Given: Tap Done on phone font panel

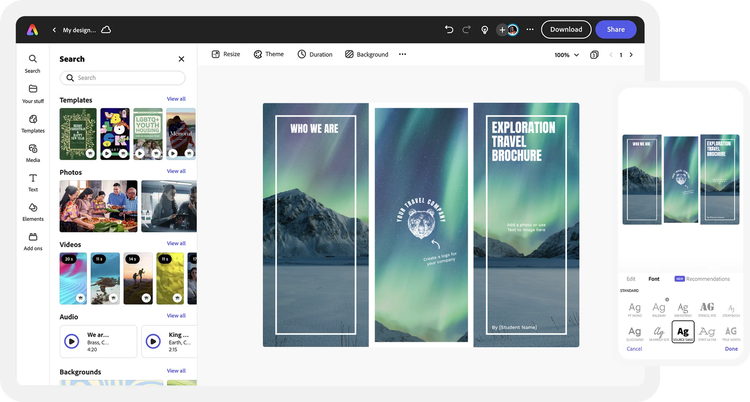Looking at the screenshot, I should [731, 349].
